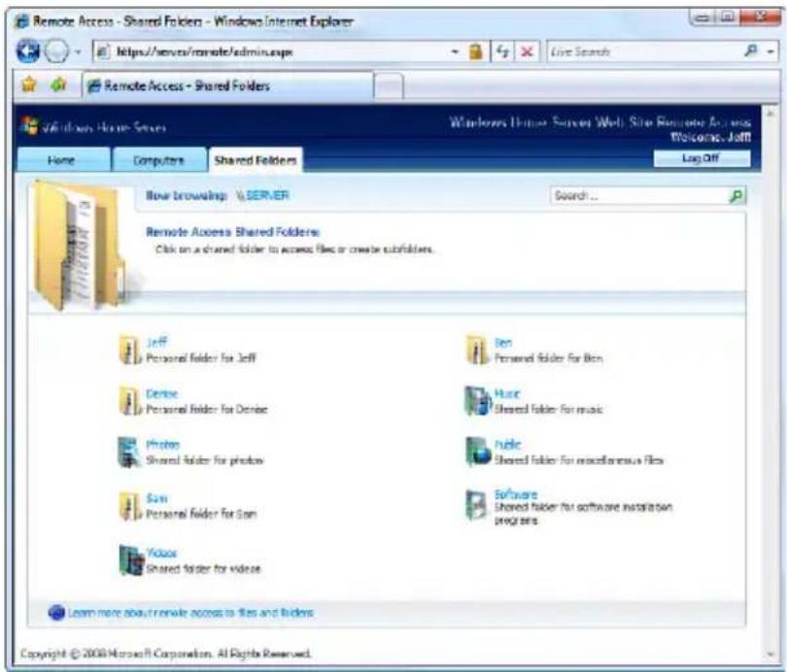
Task: Click the scrollbar down arrow
Action: coord(770,655)
